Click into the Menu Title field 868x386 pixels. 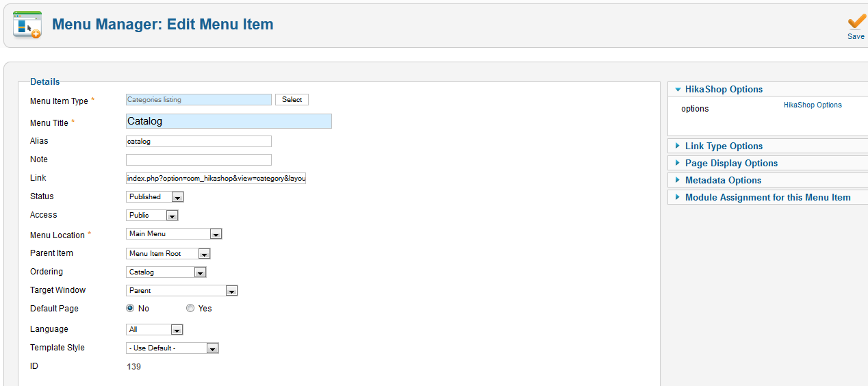(x=229, y=121)
